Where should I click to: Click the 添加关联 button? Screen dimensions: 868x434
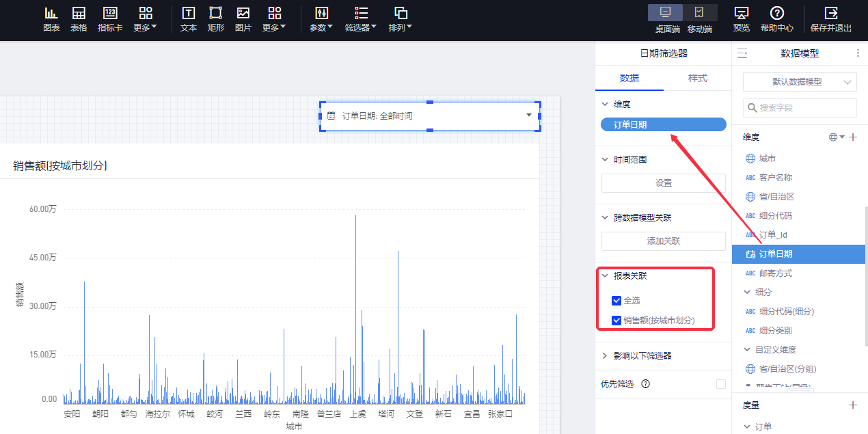(x=663, y=241)
